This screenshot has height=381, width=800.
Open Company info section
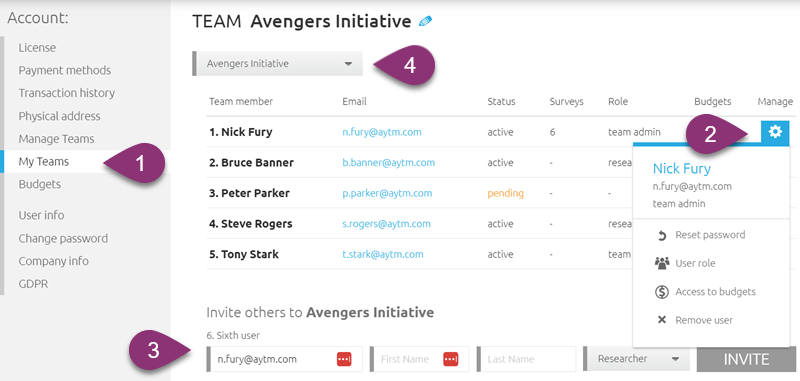coord(54,261)
